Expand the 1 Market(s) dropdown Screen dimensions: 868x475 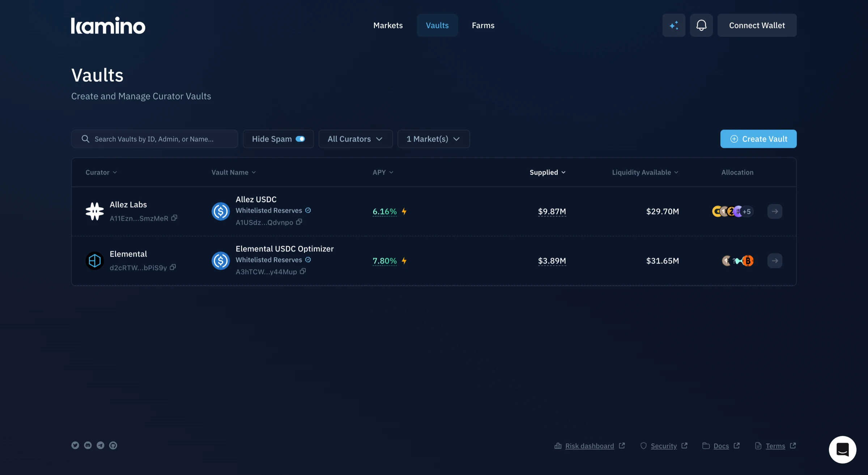(x=434, y=139)
